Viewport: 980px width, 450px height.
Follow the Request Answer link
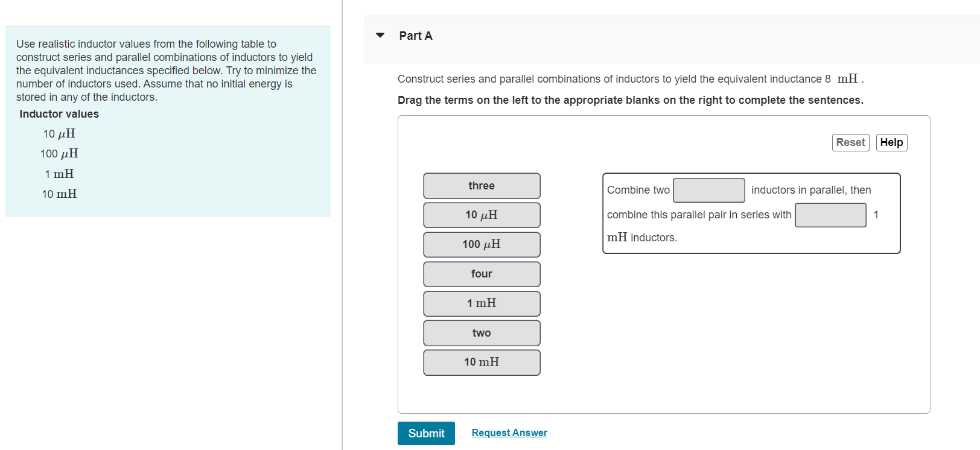coord(509,433)
